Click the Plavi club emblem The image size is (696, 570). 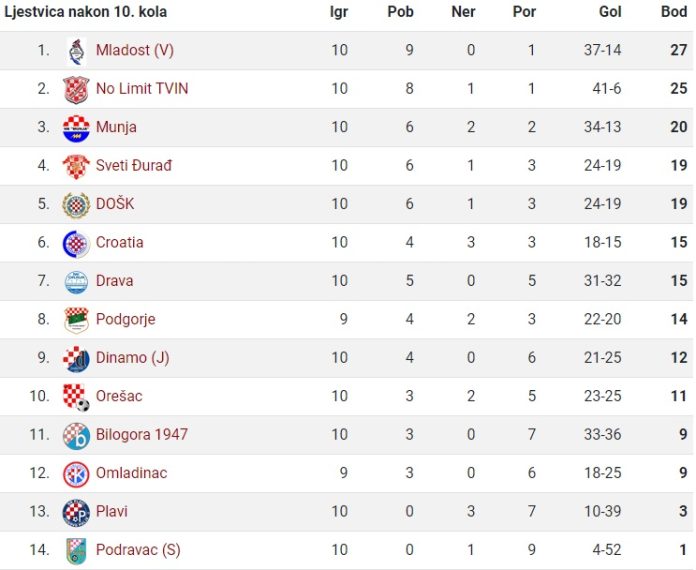click(x=76, y=512)
